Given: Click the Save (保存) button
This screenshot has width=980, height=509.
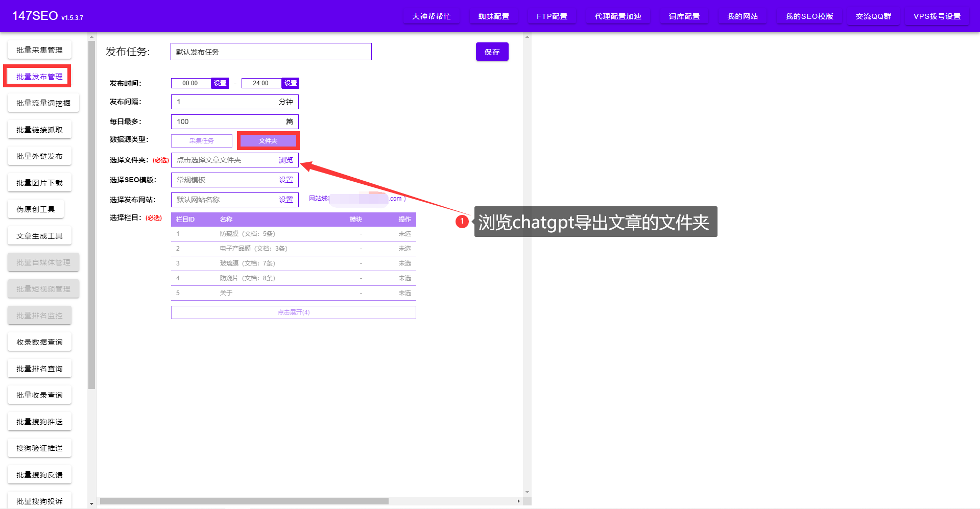Looking at the screenshot, I should [x=492, y=52].
